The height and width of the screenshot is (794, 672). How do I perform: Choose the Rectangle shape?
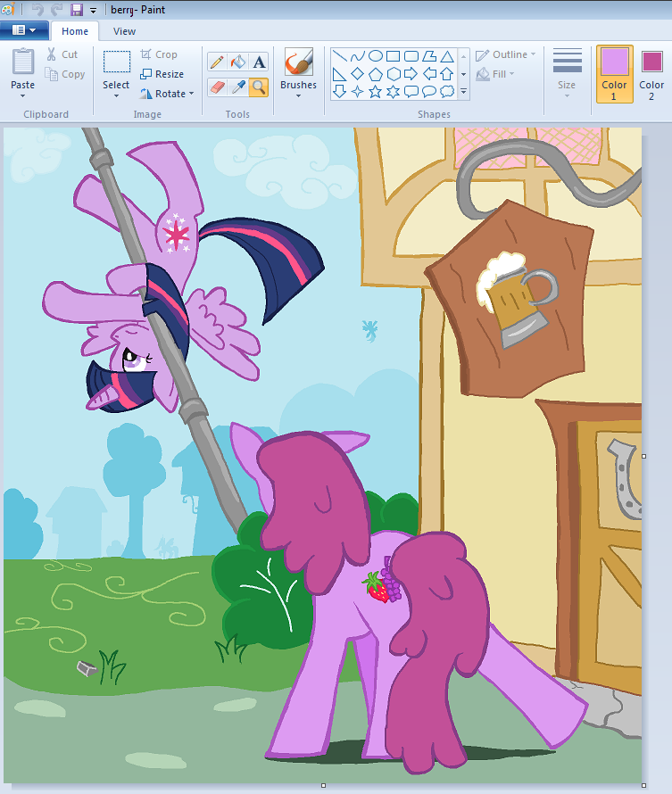[393, 56]
